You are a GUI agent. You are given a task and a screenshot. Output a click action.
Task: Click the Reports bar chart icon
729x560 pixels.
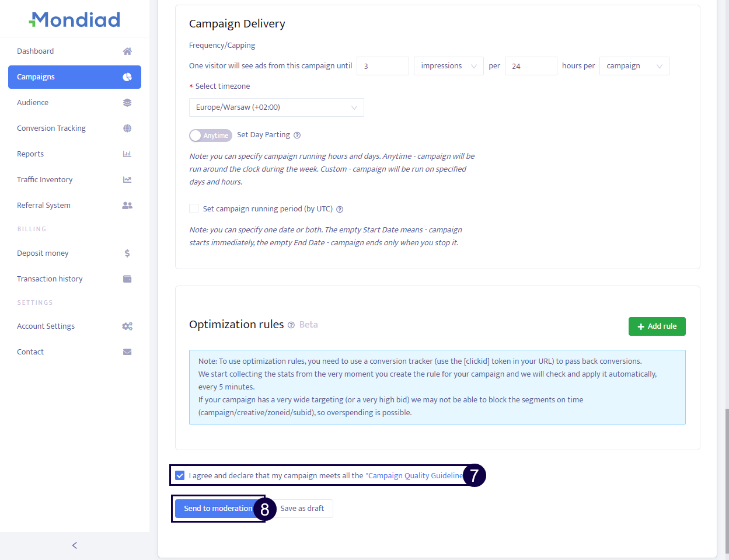point(127,154)
